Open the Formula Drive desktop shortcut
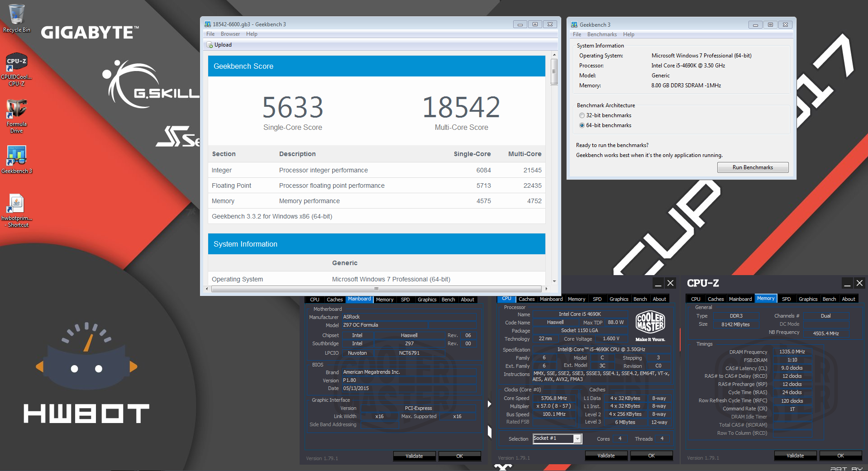 (x=16, y=116)
